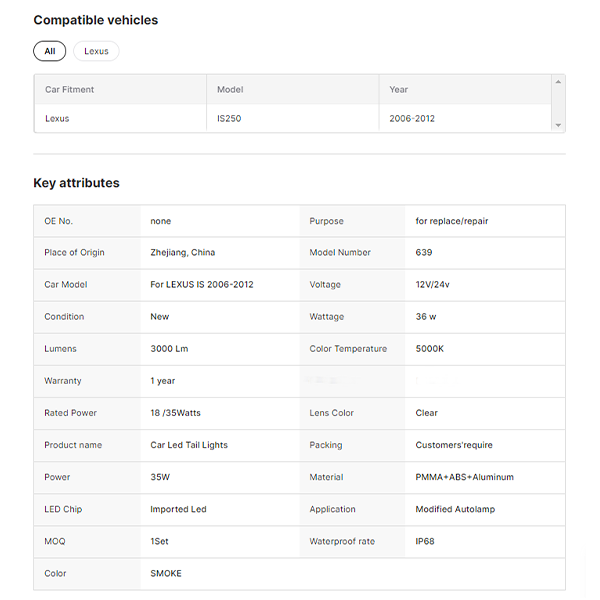Click the For LEXUS IS 2006-2012 value
Screen dimensions: 600x600
tap(202, 285)
